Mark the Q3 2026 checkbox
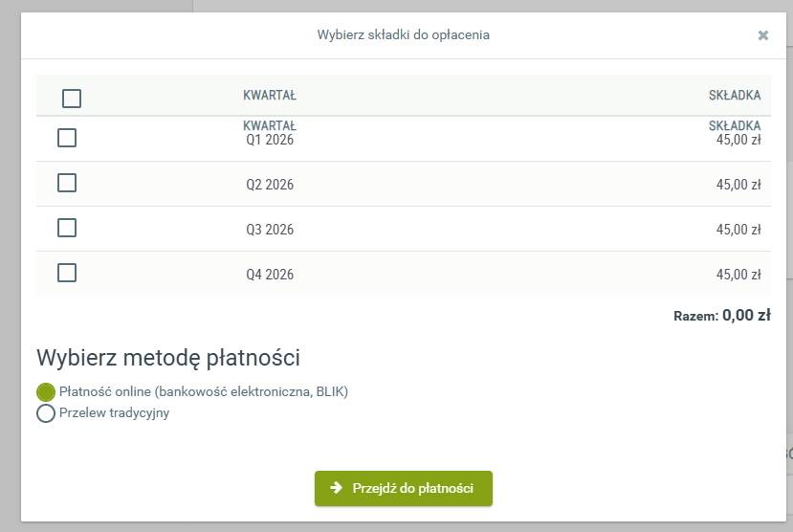The image size is (793, 532). pyautogui.click(x=67, y=228)
